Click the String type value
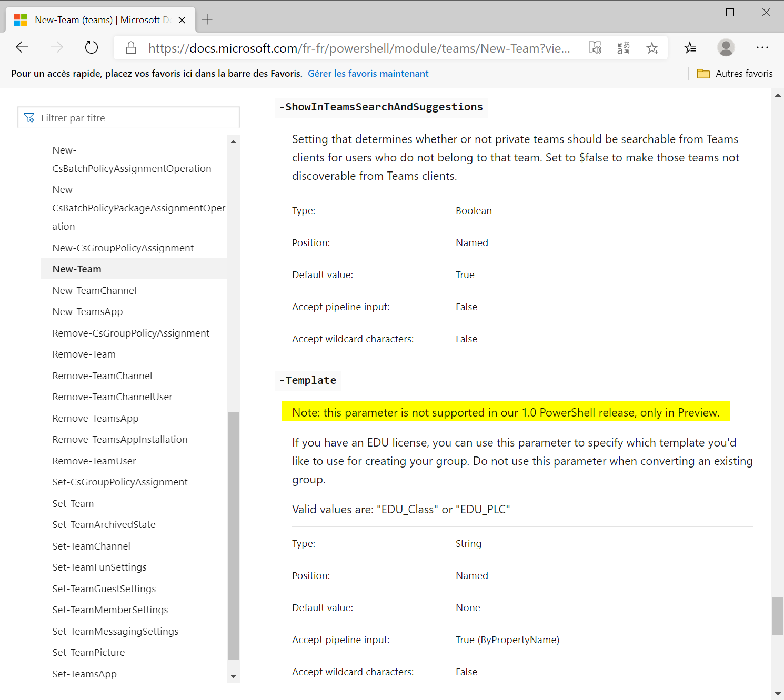Screen dimensions: 784x700 pos(468,544)
